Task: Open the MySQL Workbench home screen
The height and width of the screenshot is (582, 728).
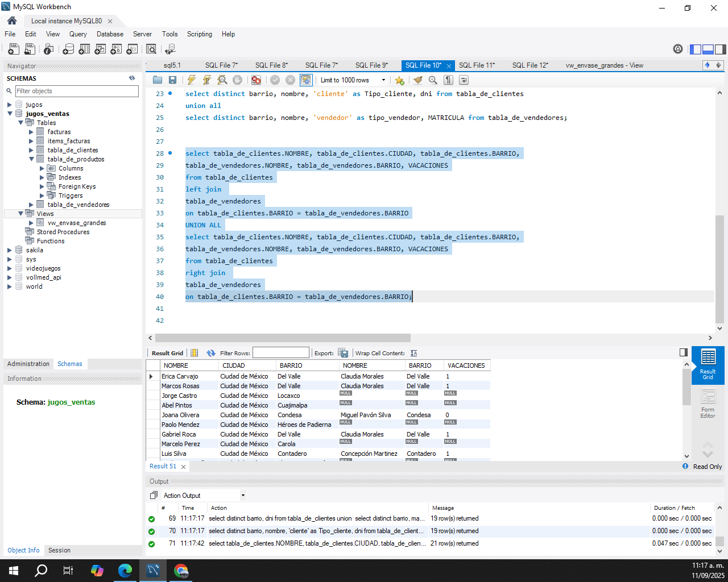Action: click(x=12, y=20)
